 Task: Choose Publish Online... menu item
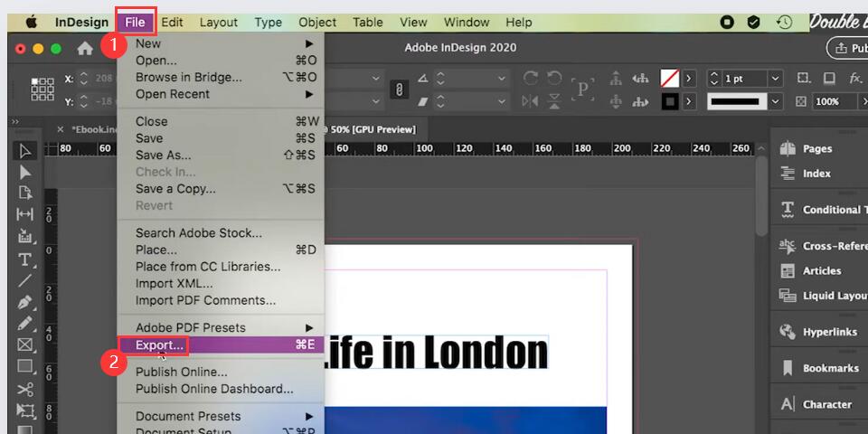221,372
